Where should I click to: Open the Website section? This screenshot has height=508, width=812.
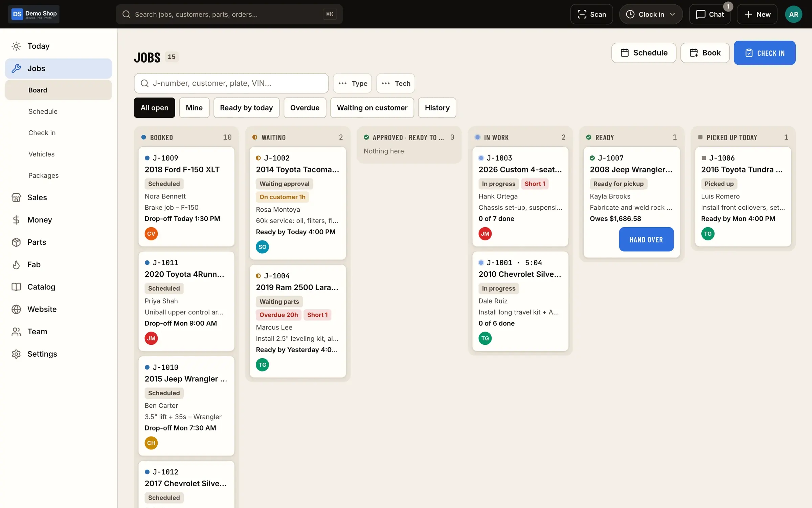coord(59,309)
